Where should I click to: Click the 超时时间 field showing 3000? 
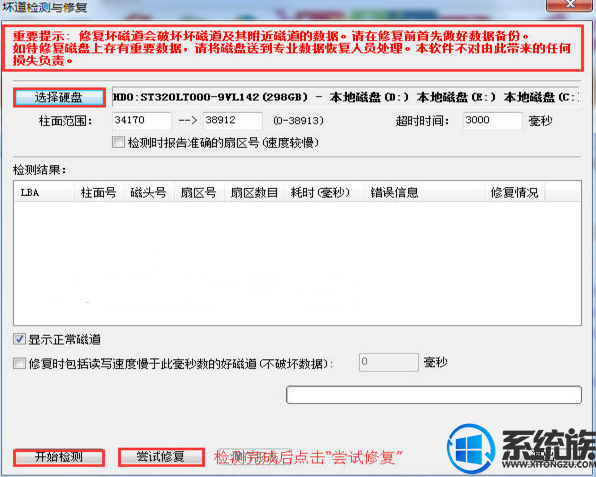coord(493,120)
